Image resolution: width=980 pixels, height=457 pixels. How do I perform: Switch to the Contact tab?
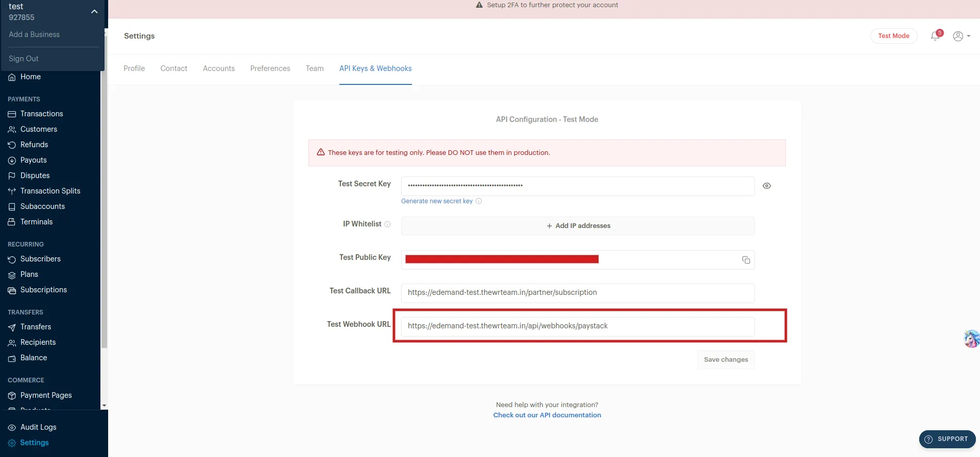click(174, 68)
